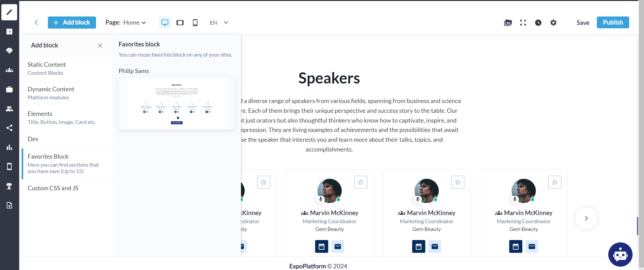644x270 pixels.
Task: Click the Add block button
Action: [x=72, y=23]
